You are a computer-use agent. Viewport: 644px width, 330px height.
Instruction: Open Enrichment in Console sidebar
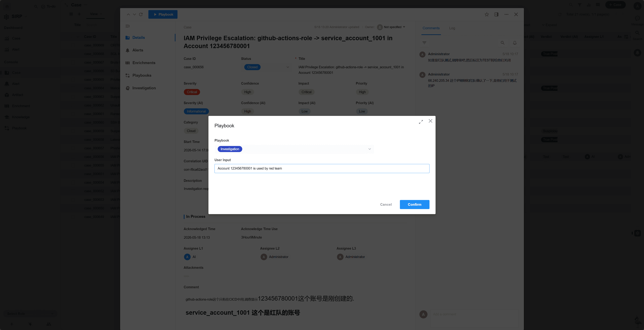(21, 106)
